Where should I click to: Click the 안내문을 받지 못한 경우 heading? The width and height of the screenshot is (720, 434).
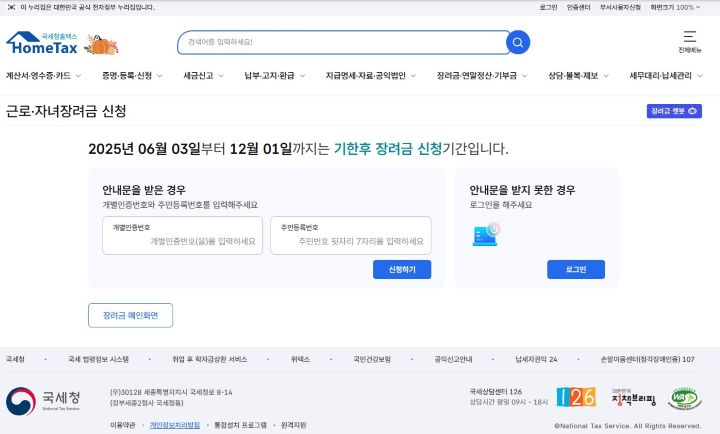click(x=522, y=190)
